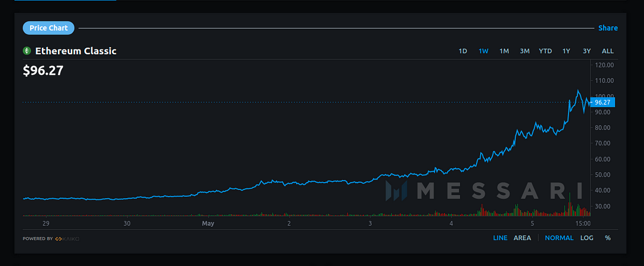The height and width of the screenshot is (266, 644).
Task: Click the $96.27 price heading
Action: point(43,70)
